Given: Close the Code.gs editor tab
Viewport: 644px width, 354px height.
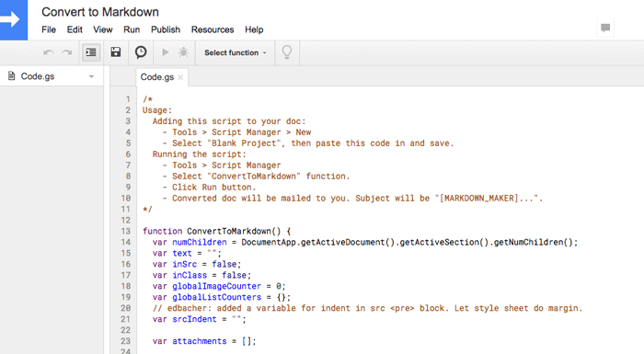Looking at the screenshot, I should click(180, 77).
